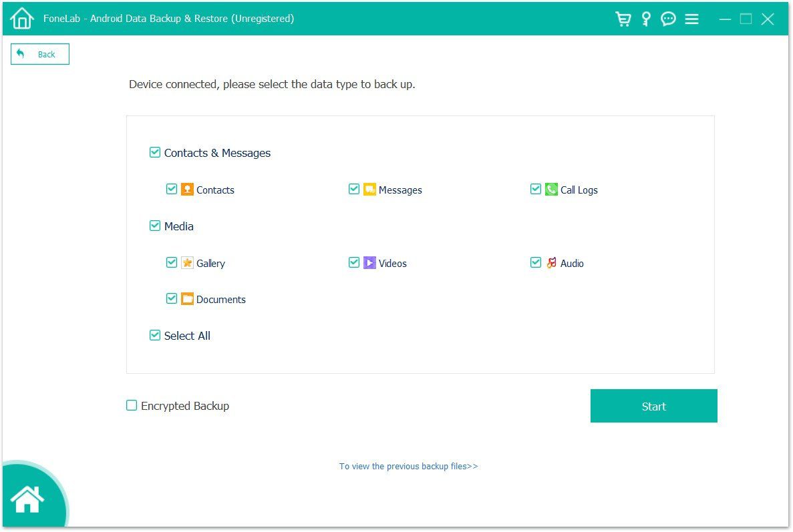Uncheck the Documents checkbox
This screenshot has height=532, width=793.
[x=172, y=298]
